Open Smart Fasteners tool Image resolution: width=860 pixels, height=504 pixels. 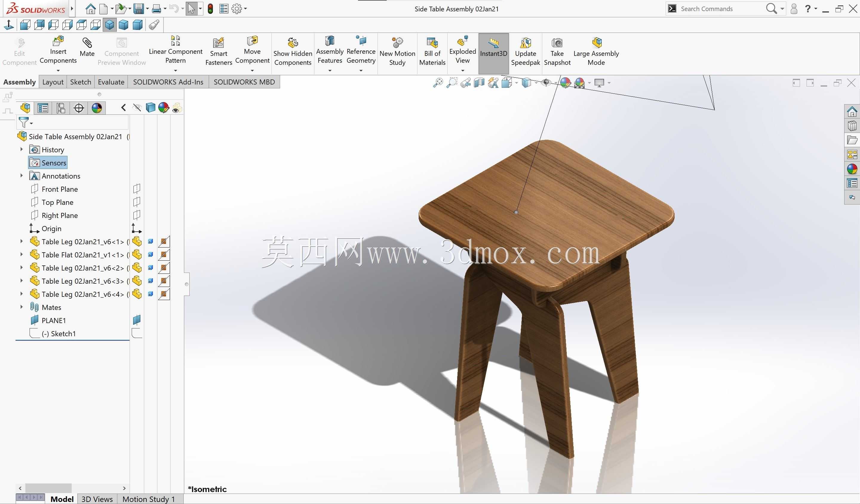[218, 52]
